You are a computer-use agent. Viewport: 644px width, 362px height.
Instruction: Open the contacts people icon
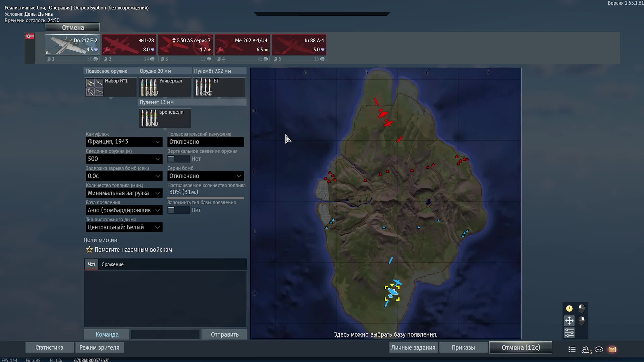[586, 349]
